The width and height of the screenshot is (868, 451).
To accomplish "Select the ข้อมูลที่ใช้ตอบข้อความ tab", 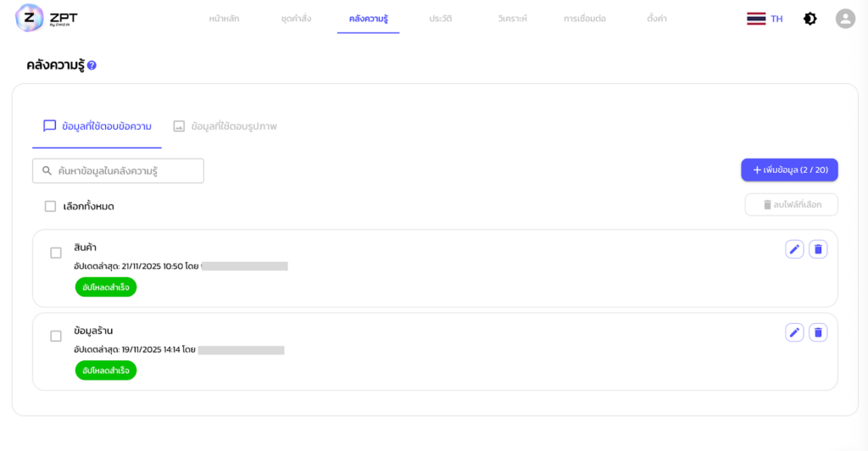I will coord(97,126).
